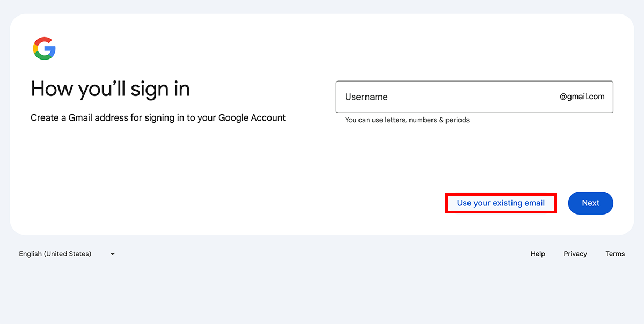Image resolution: width=644 pixels, height=324 pixels.
Task: Focus the Username input field
Action: click(x=474, y=97)
